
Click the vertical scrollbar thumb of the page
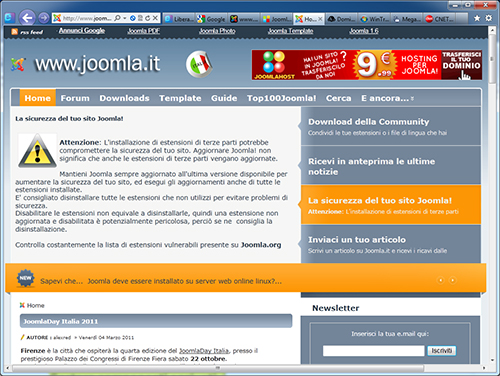click(492, 59)
